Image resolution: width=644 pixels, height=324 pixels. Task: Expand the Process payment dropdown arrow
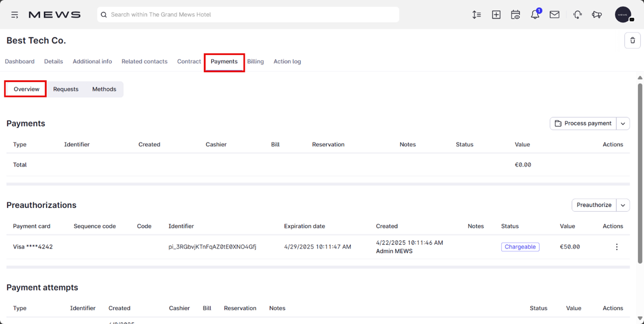click(623, 124)
